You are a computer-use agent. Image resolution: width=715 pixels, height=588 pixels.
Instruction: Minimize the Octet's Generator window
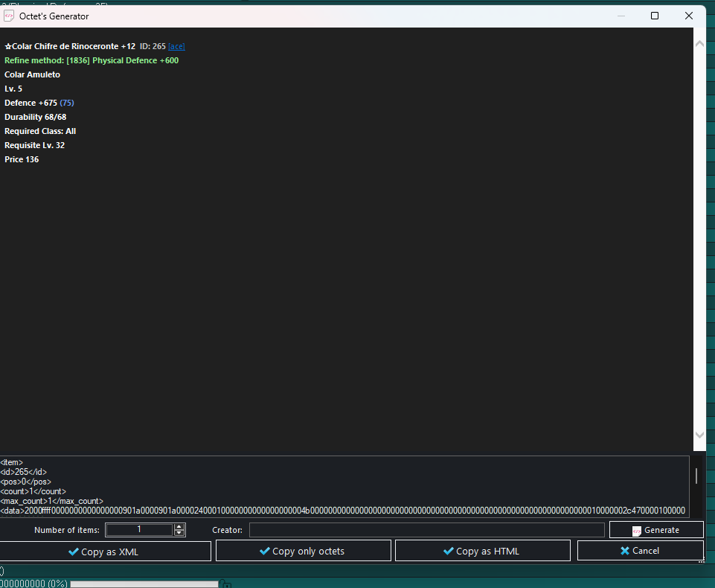click(620, 16)
